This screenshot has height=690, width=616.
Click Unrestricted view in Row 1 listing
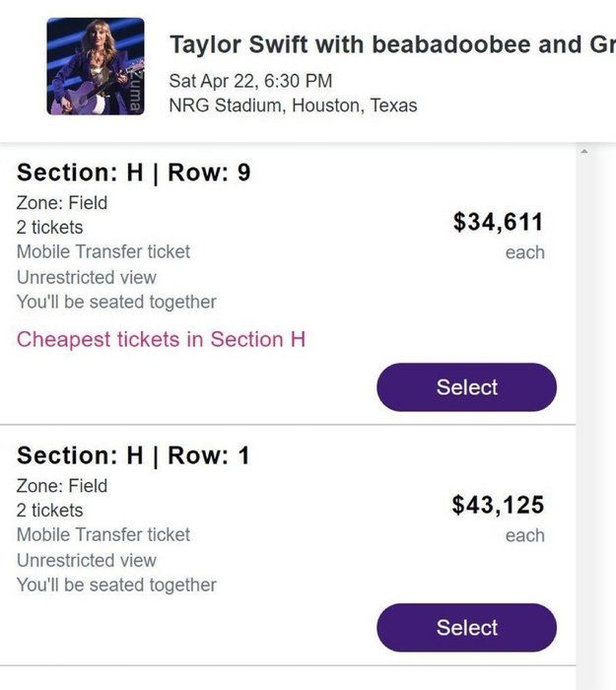pos(87,560)
